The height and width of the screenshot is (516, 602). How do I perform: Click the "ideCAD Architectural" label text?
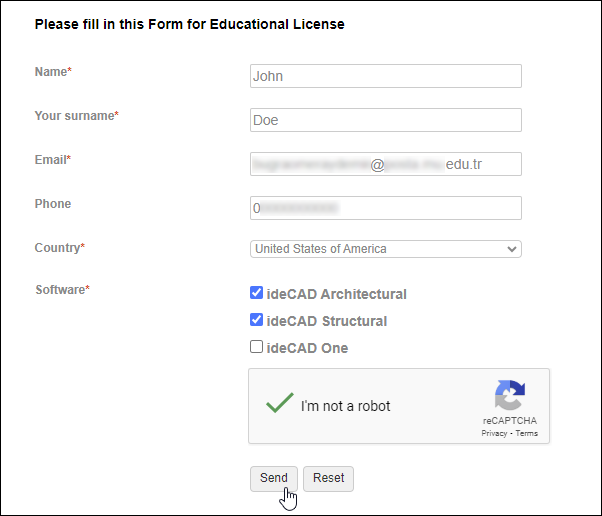click(336, 294)
